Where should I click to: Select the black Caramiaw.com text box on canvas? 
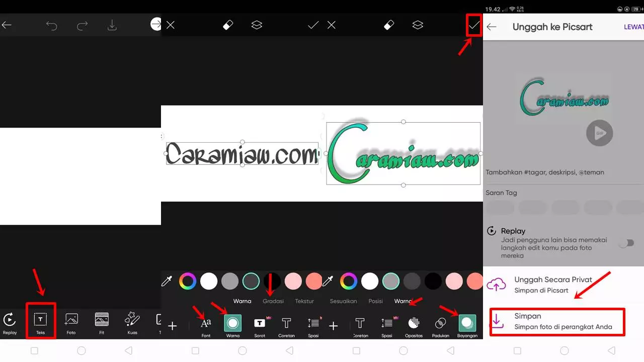(x=242, y=153)
